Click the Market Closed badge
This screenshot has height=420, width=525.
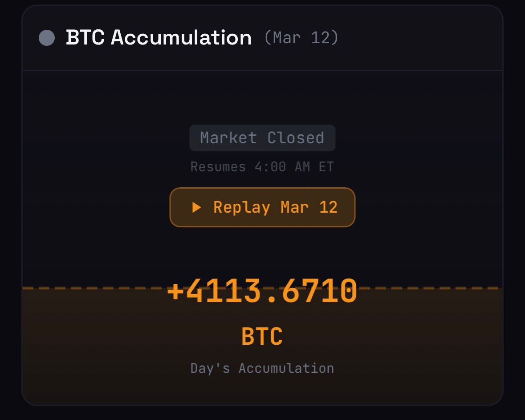(x=262, y=138)
